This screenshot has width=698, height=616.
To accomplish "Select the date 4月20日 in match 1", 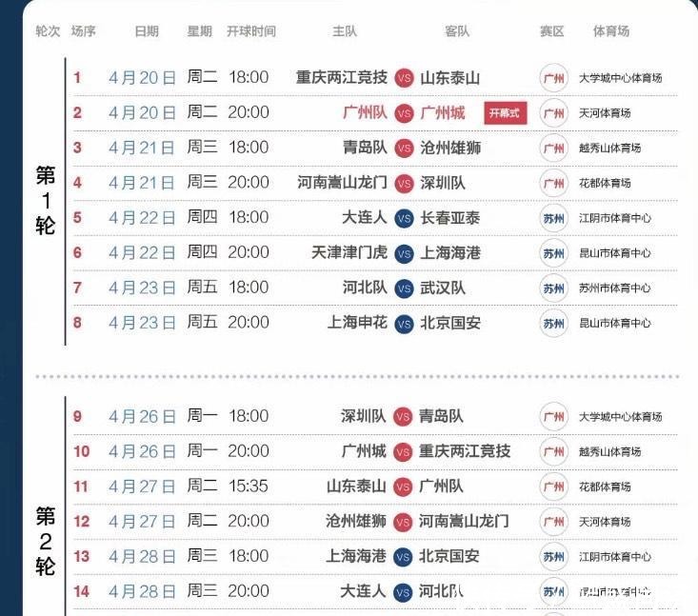I will (142, 78).
